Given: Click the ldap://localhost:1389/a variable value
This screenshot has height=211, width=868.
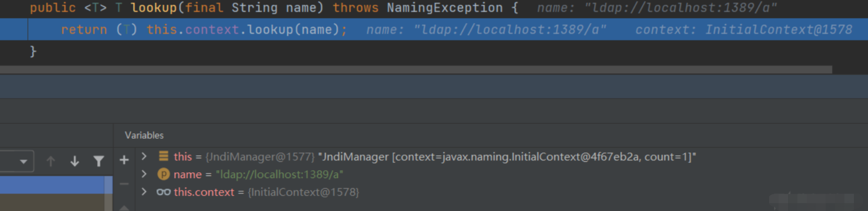Looking at the screenshot, I should click(279, 174).
